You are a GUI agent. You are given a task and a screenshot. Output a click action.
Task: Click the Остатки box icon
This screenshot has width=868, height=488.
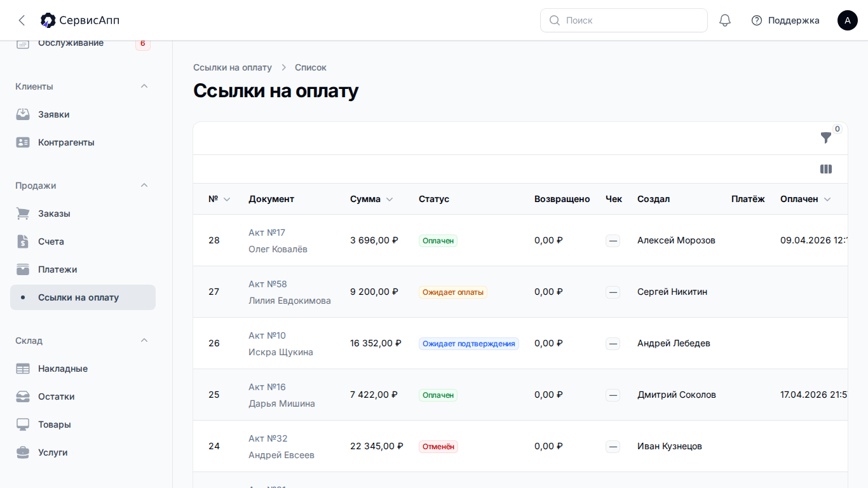pos(23,396)
